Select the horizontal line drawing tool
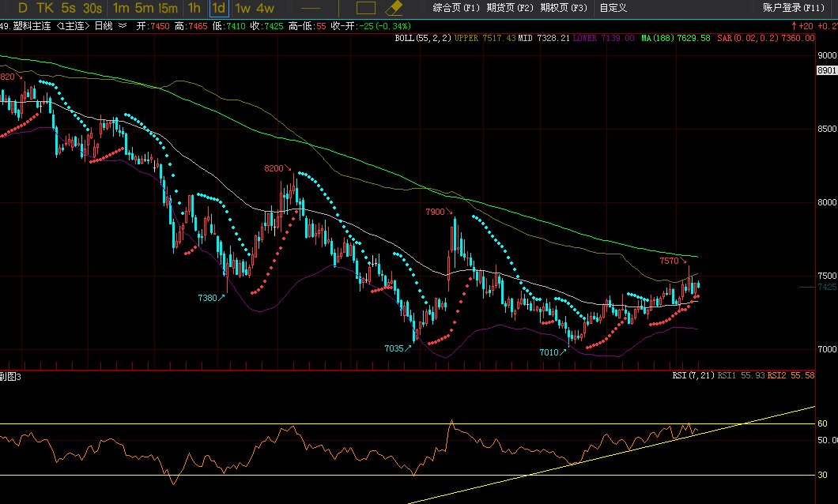Viewport: 838px width, 504px height. pyautogui.click(x=311, y=8)
